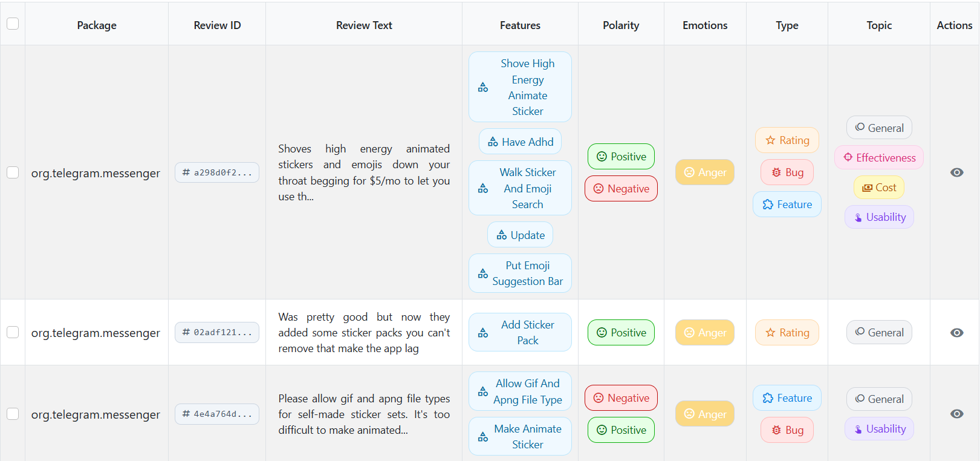Image resolution: width=980 pixels, height=461 pixels.
Task: Click the Usability tag in the first row
Action: pos(879,217)
